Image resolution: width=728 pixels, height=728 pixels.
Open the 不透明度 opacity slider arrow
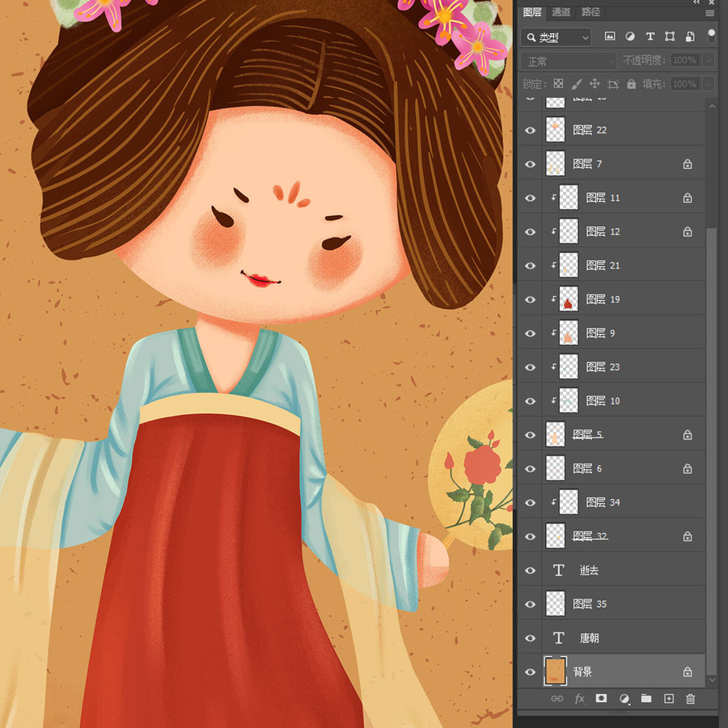point(709,60)
